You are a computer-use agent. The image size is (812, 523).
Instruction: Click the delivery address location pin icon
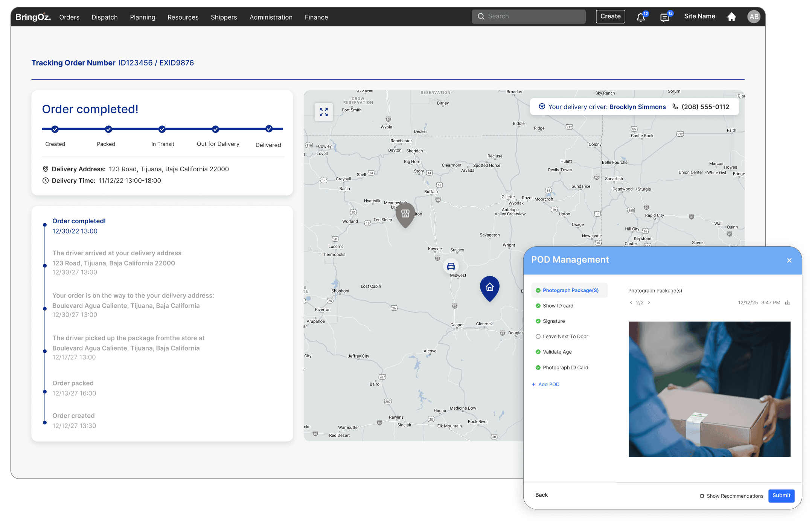tap(46, 169)
